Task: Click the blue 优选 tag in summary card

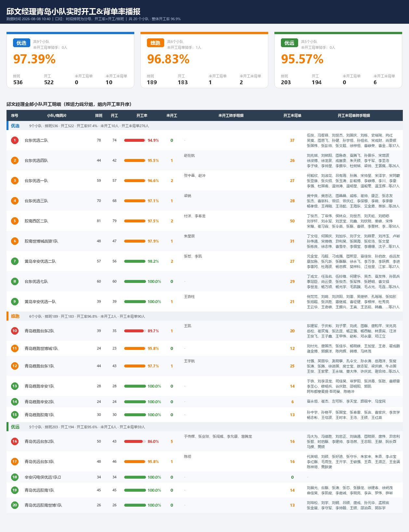Action: (21, 43)
